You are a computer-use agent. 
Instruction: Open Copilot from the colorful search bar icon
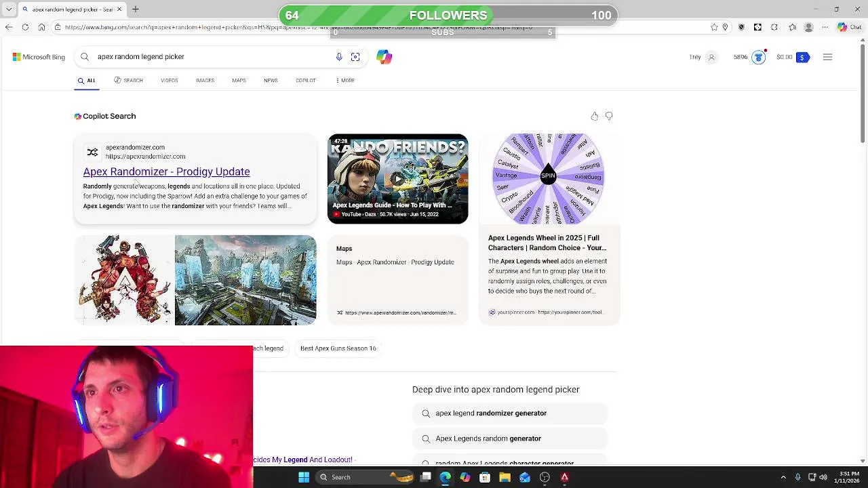(x=384, y=57)
